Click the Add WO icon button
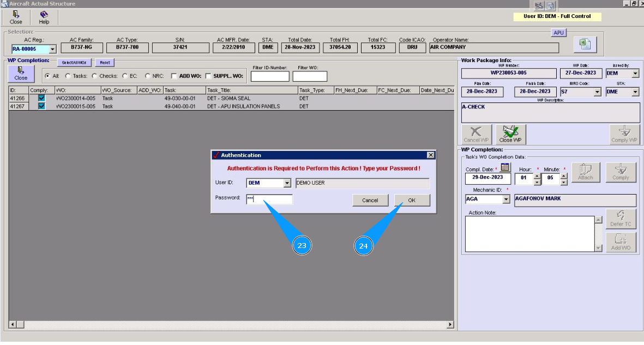Screen dimensions: 644x345 621,243
